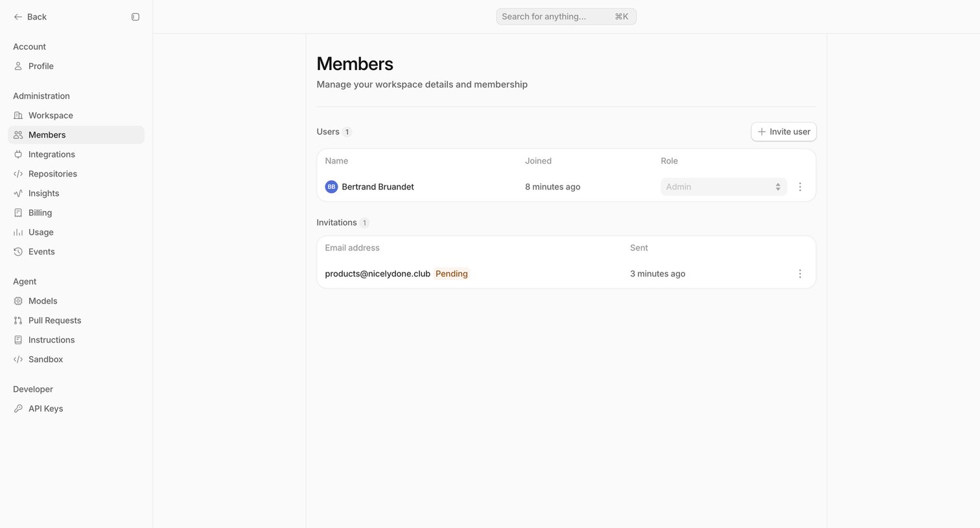The image size is (980, 528).
Task: Click the Sent column header
Action: [x=638, y=248]
